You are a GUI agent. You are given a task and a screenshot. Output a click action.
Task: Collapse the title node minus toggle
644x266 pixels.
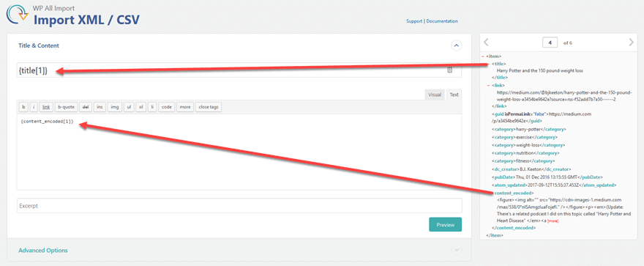(488, 64)
